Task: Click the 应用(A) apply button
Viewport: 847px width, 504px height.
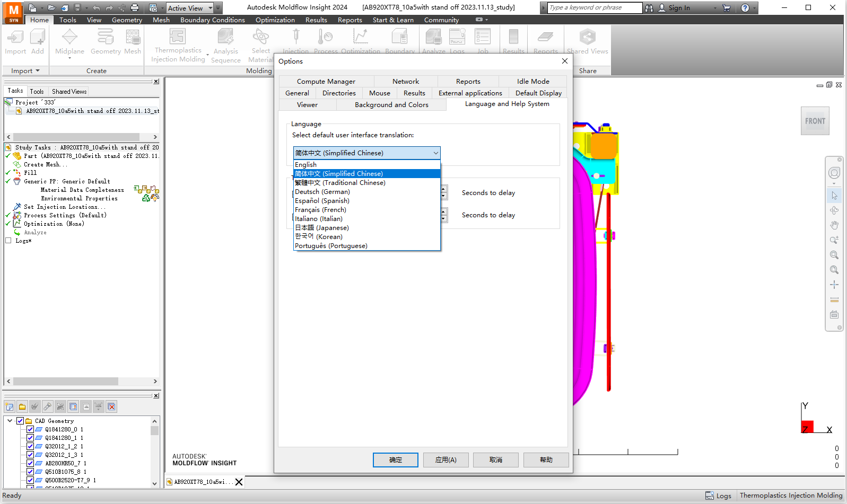Action: point(446,460)
